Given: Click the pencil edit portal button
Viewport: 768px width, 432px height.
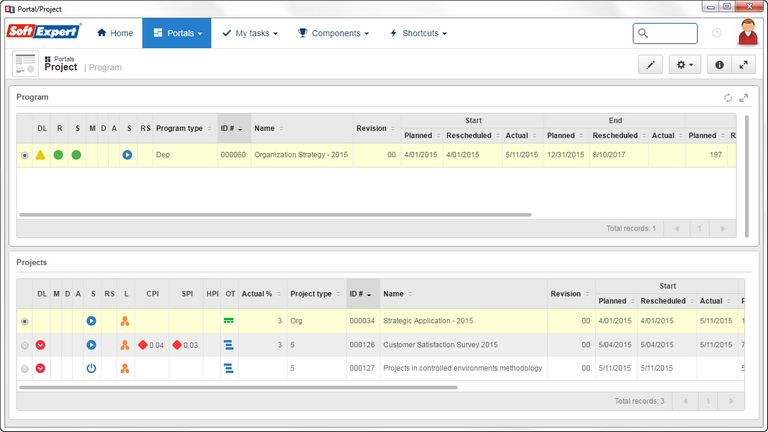Looking at the screenshot, I should [650, 65].
